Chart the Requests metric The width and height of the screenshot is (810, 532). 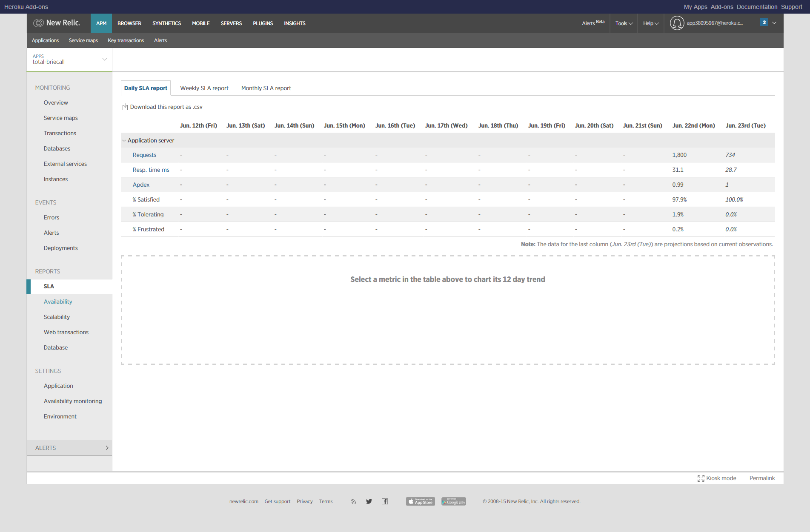pos(144,155)
